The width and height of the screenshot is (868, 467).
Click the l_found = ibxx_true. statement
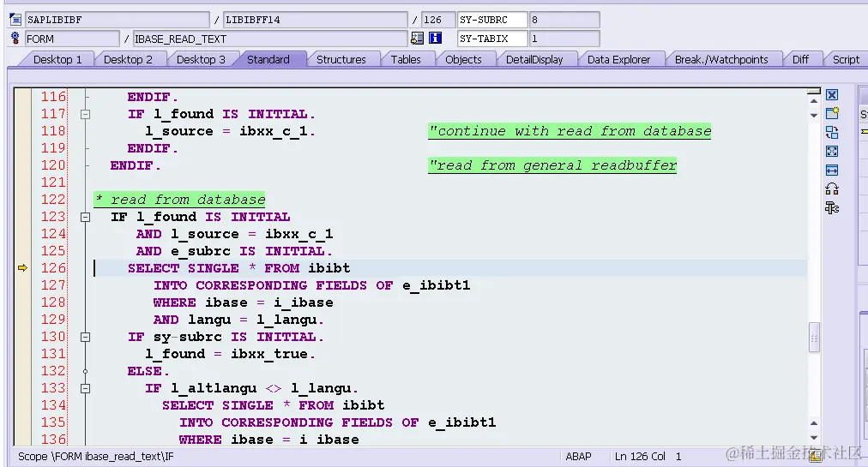(x=230, y=354)
